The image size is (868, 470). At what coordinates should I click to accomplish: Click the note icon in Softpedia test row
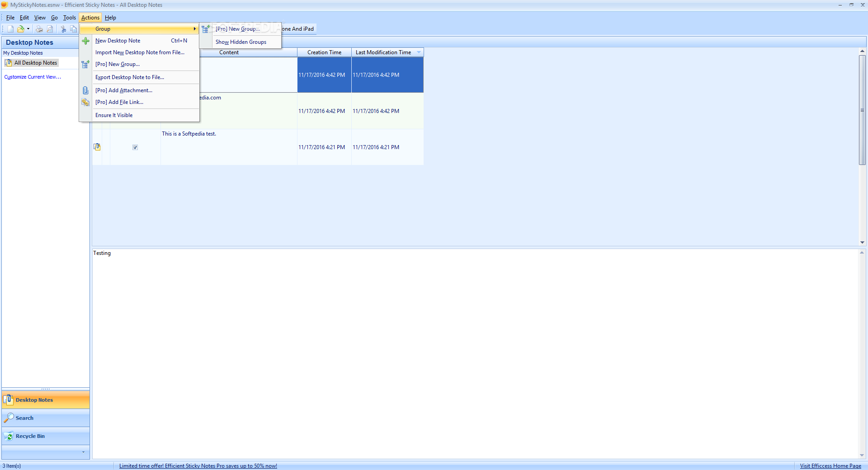97,147
